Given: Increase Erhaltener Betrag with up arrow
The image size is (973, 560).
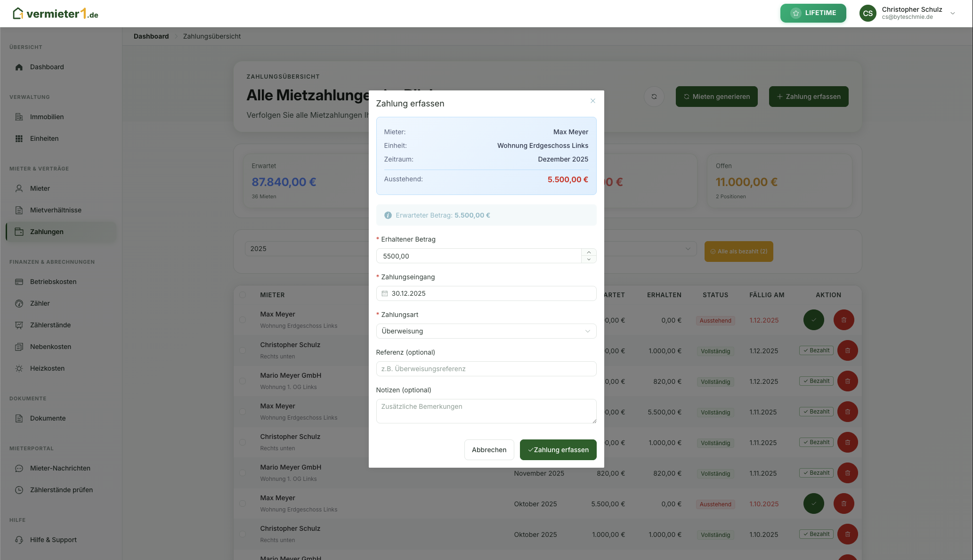Looking at the screenshot, I should tap(589, 252).
